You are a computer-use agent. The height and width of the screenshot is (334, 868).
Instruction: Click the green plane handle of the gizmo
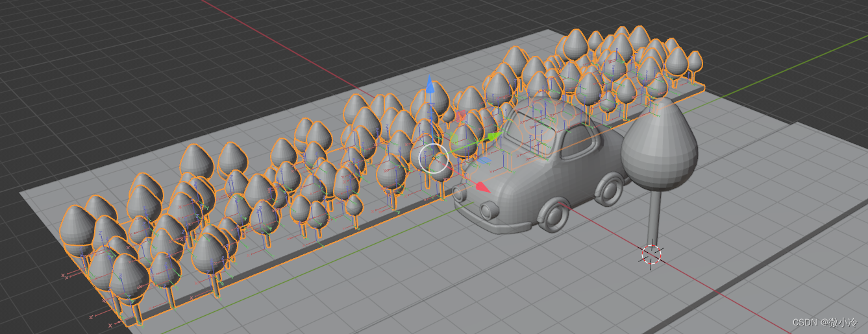coord(454,139)
